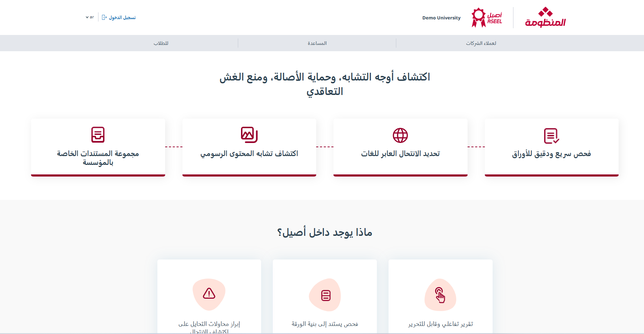
Task: Open the لعملاء الشركات menu item
Action: [x=481, y=43]
